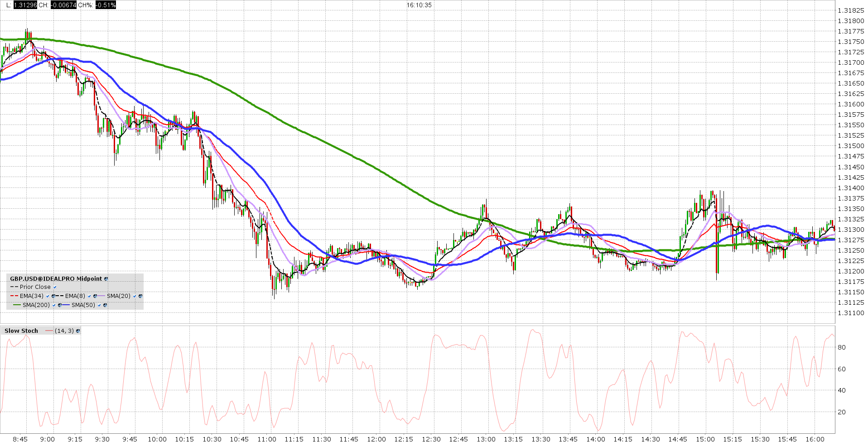Open the SMA(20) settings globe icon
Image resolution: width=868 pixels, height=446 pixels.
coord(140,296)
